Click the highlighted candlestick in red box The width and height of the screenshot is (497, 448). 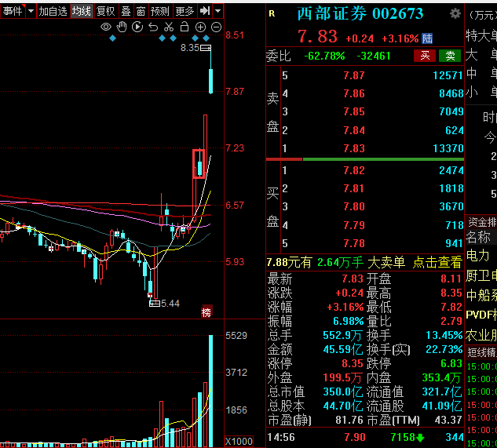click(199, 164)
